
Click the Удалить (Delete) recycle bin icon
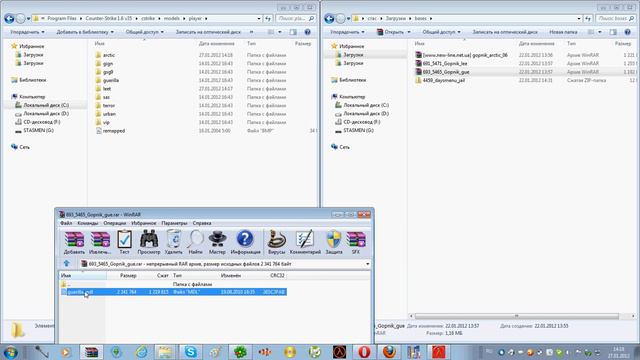click(173, 242)
